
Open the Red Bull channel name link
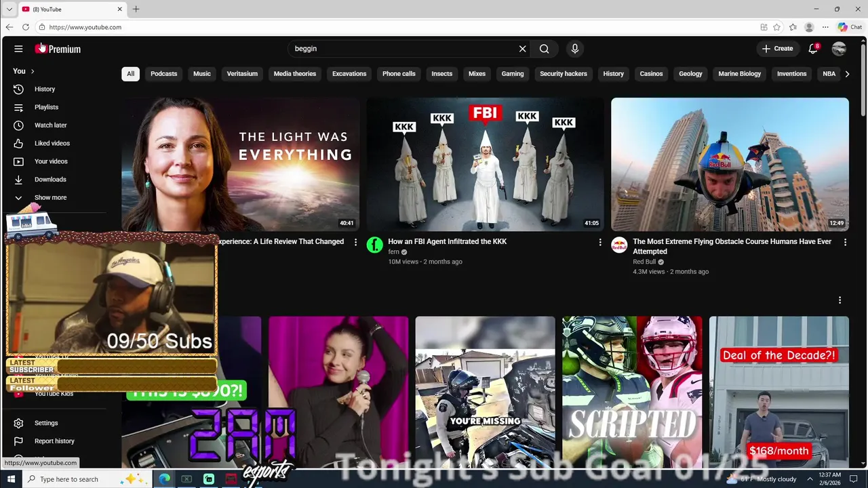[644, 262]
